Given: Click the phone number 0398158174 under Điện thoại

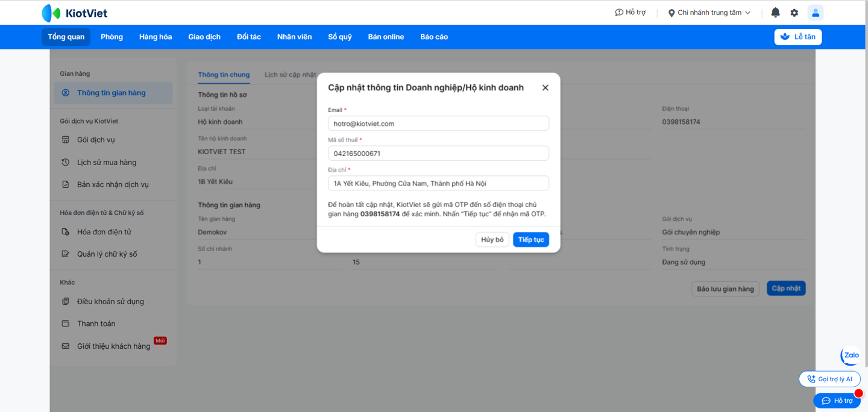Looking at the screenshot, I should click(681, 122).
